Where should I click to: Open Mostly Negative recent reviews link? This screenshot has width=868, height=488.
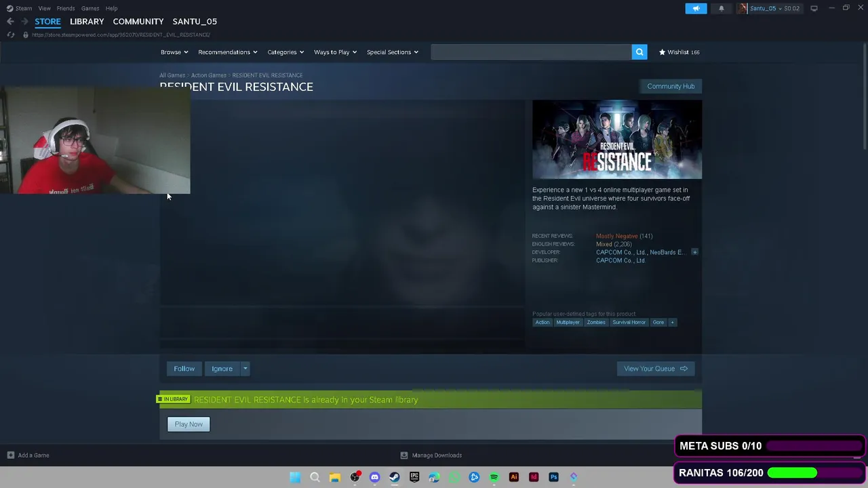[616, 236]
